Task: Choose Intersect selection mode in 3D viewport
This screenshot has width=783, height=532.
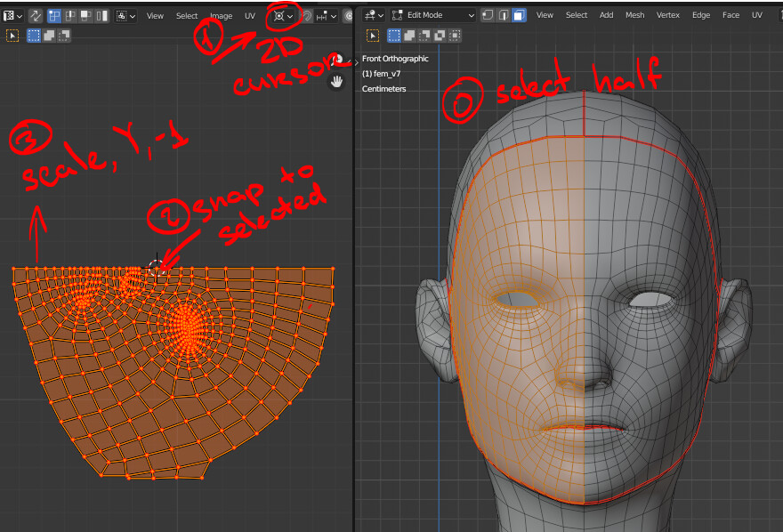Action: click(x=455, y=36)
